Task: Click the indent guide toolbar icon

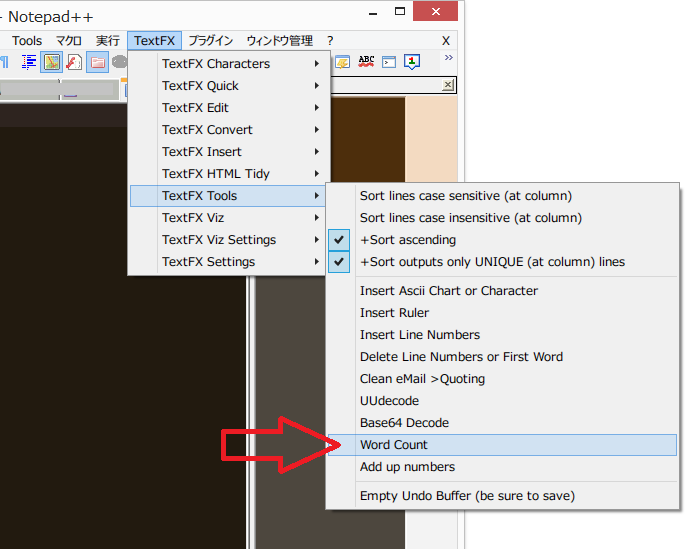Action: point(29,62)
